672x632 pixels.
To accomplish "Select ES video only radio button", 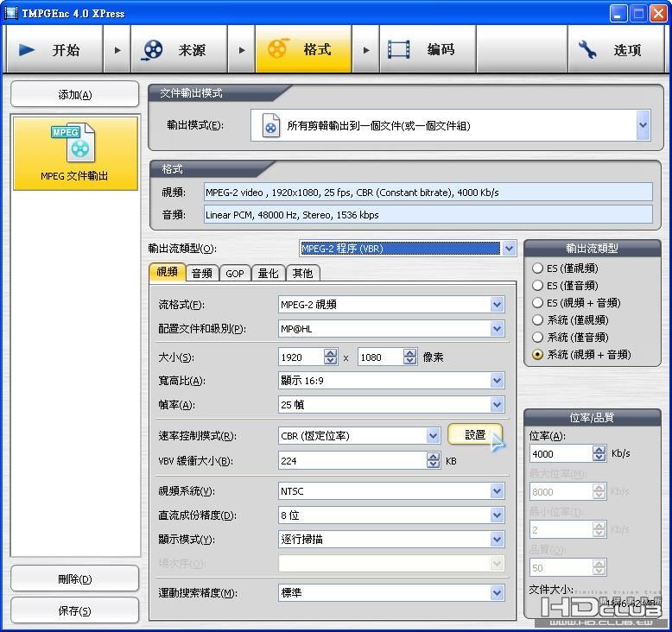I will pos(537,269).
